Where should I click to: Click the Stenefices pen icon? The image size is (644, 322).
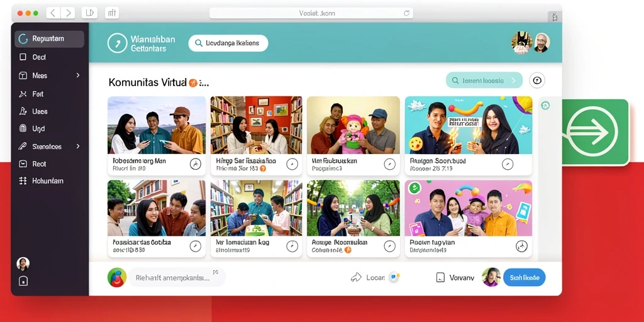point(23,147)
